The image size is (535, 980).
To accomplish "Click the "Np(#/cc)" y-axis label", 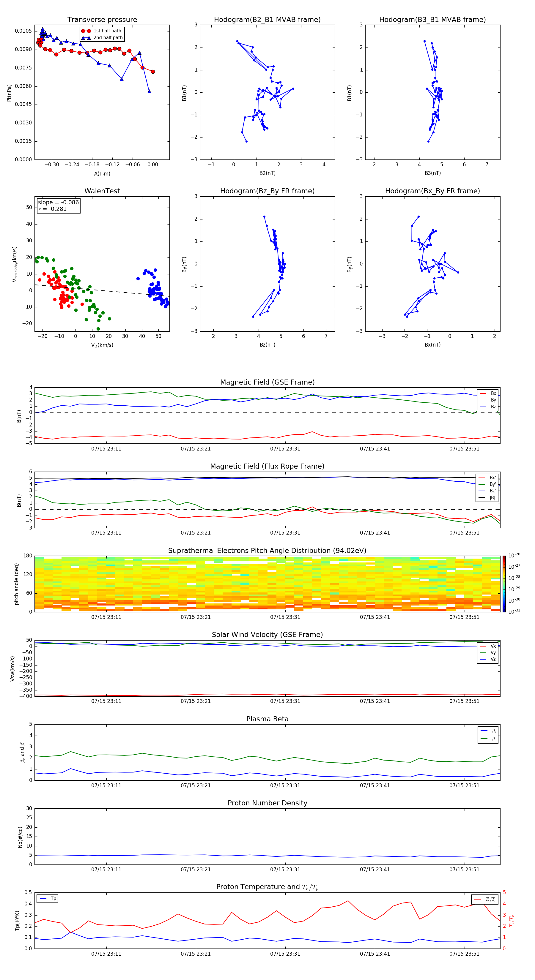I will pos(21,837).
